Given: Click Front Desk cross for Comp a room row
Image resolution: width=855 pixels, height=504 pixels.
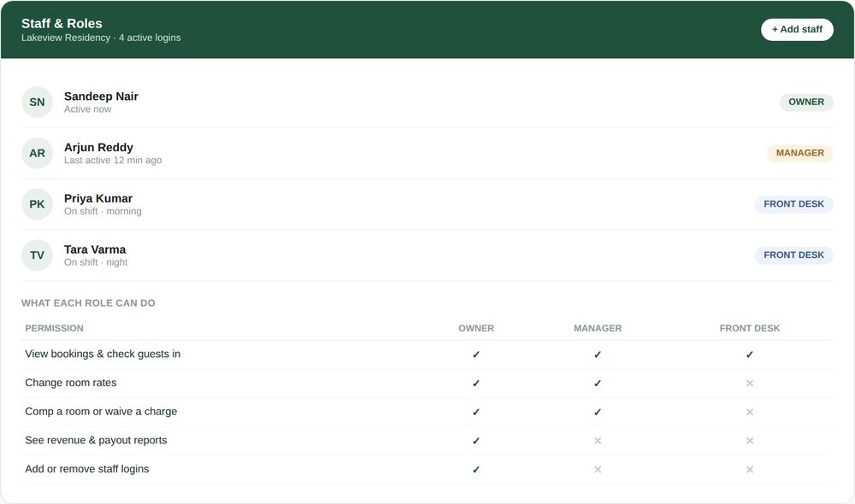Looking at the screenshot, I should 750,413.
